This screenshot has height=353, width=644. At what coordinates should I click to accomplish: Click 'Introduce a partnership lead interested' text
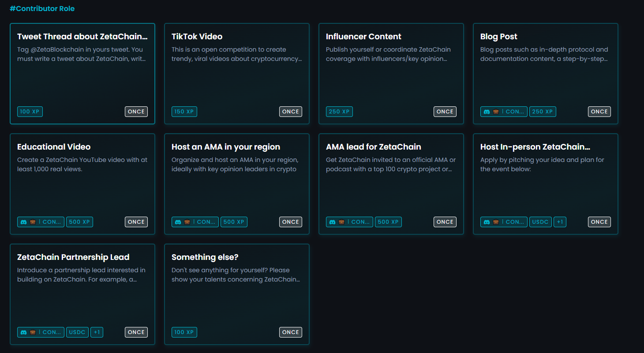coord(81,275)
